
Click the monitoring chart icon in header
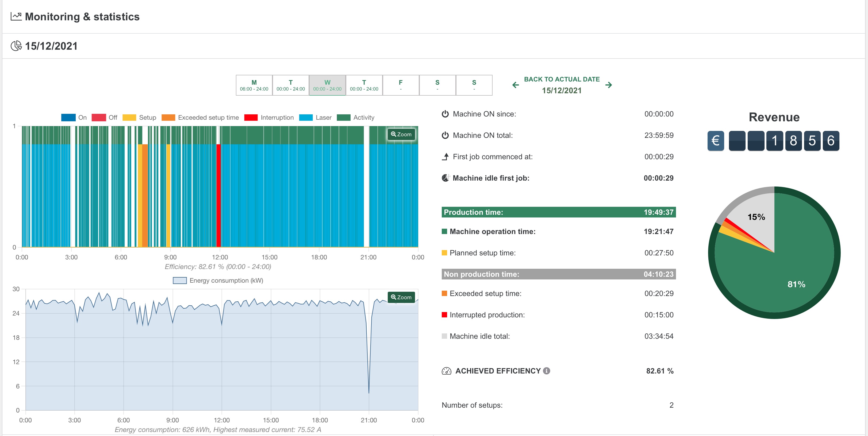16,17
